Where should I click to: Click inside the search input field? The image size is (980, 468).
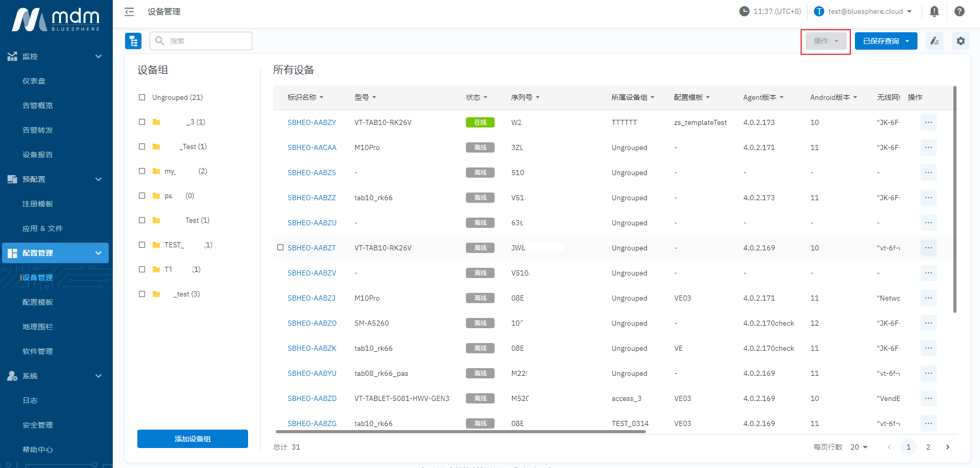pos(200,40)
